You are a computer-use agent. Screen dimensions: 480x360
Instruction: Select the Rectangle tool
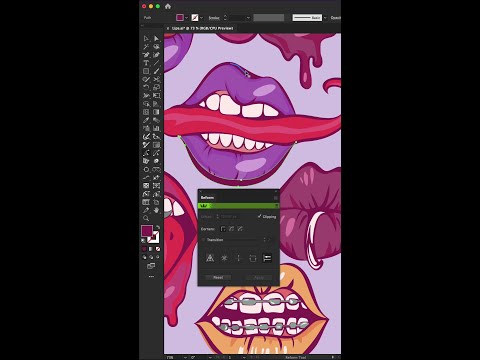click(146, 71)
